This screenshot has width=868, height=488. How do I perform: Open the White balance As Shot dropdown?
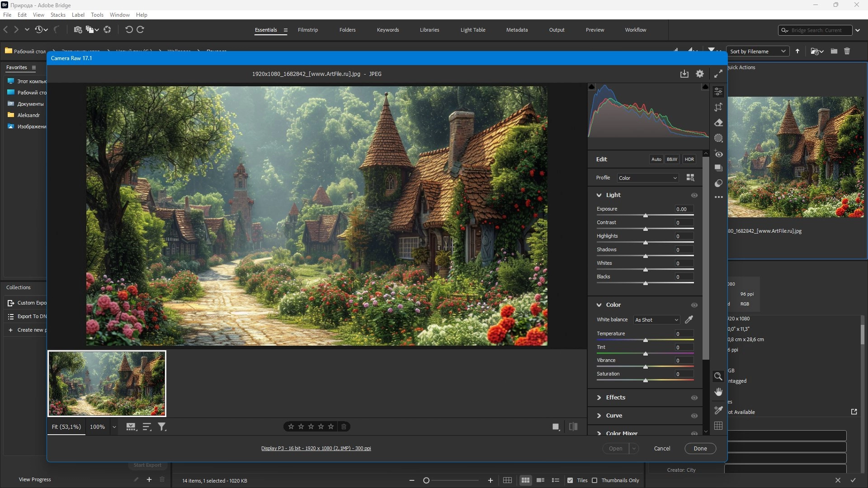pyautogui.click(x=656, y=320)
